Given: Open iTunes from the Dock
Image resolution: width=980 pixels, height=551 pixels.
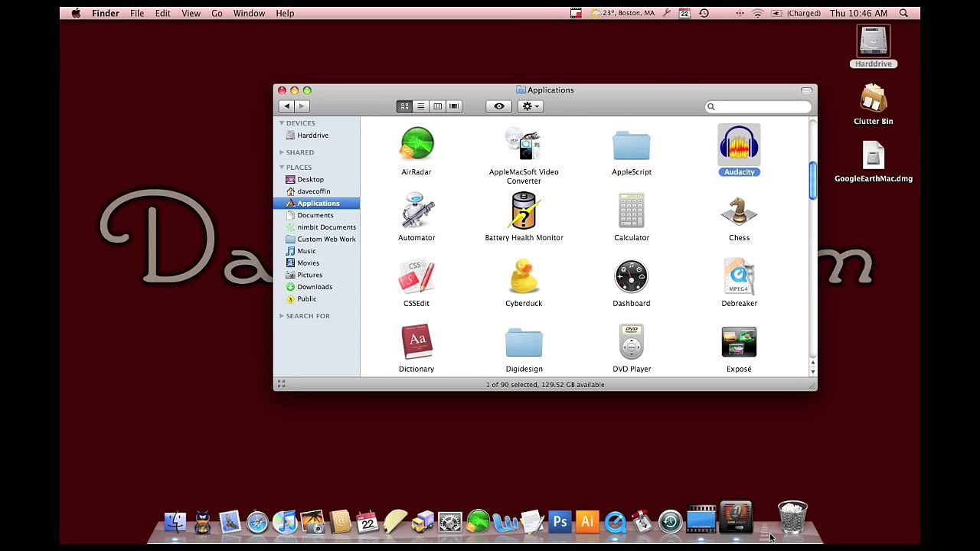Looking at the screenshot, I should tap(285, 522).
